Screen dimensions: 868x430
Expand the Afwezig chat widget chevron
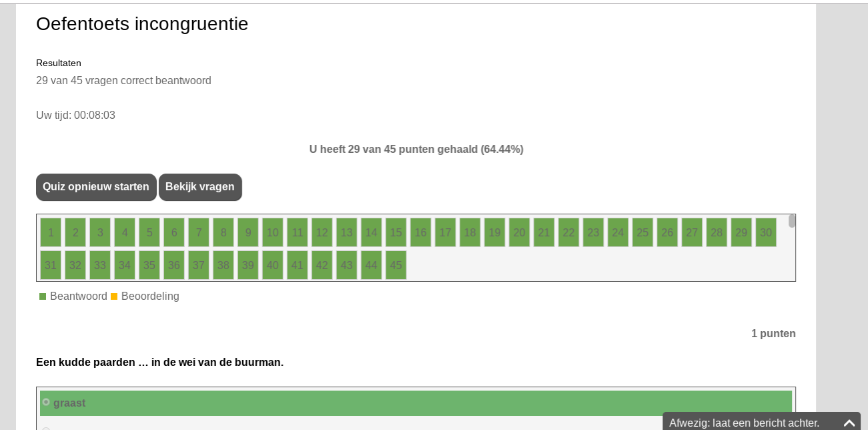click(849, 423)
